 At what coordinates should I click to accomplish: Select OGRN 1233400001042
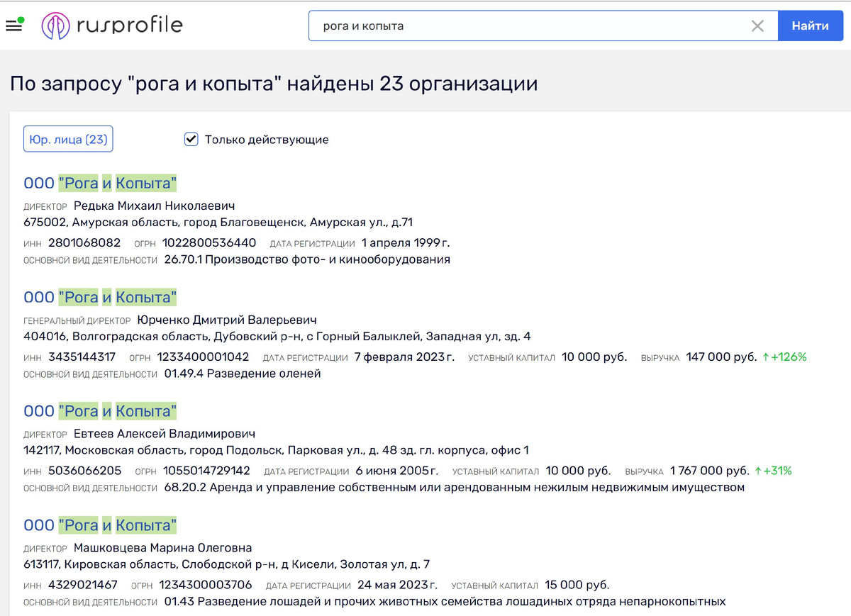[x=203, y=357]
